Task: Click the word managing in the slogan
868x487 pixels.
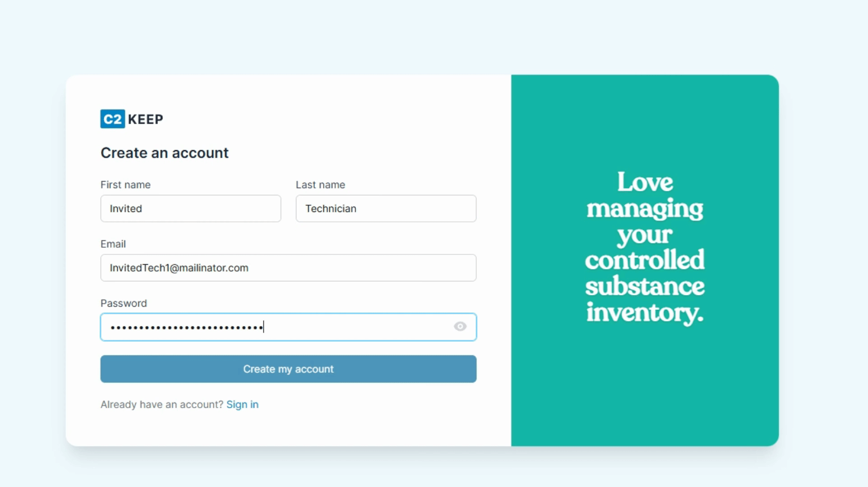Action: tap(645, 209)
